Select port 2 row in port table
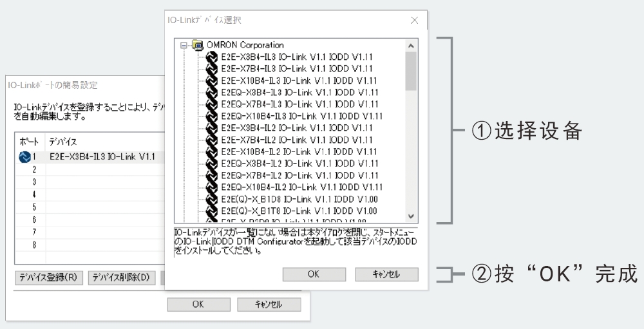Screen dimensions: 644x329 click(90, 169)
